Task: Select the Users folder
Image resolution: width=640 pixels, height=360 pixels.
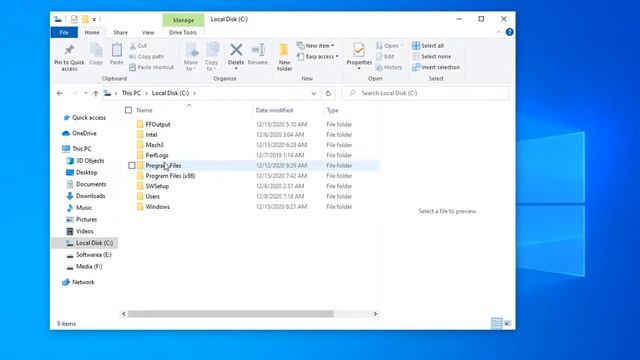Action: [x=153, y=196]
